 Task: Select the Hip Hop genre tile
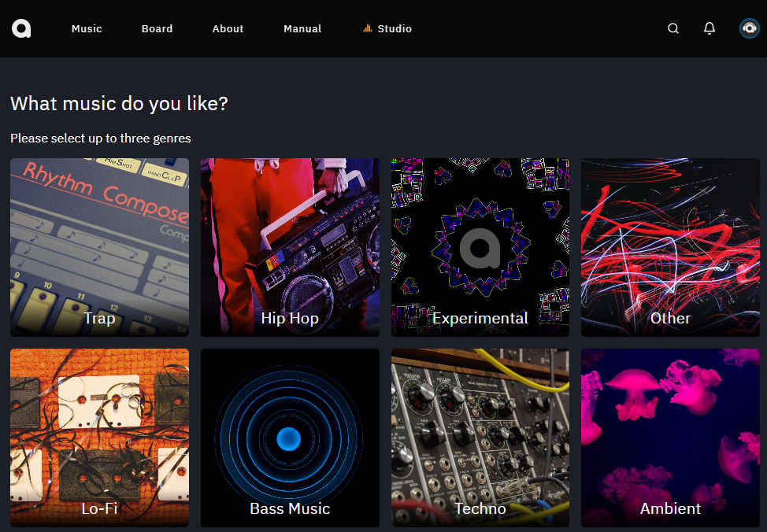pyautogui.click(x=290, y=247)
